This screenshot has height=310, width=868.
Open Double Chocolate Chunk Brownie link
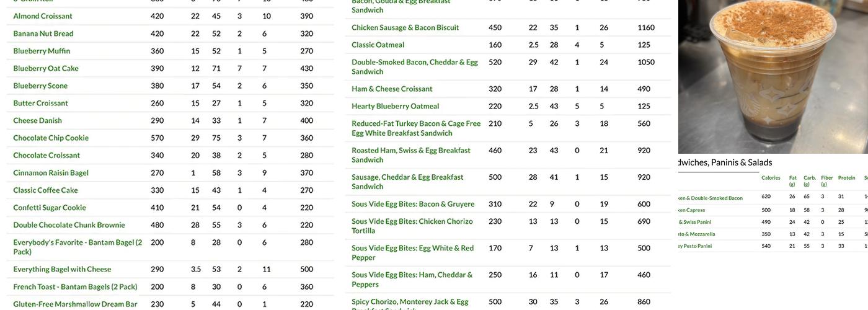coord(69,225)
